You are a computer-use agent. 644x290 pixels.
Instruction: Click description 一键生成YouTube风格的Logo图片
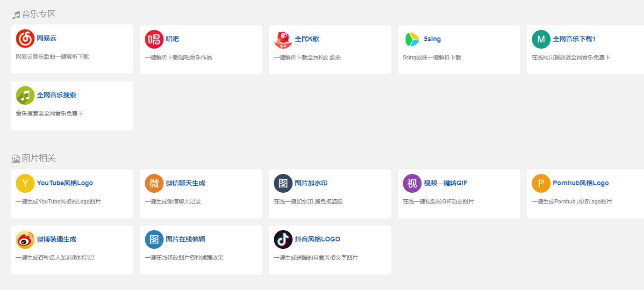tap(58, 202)
